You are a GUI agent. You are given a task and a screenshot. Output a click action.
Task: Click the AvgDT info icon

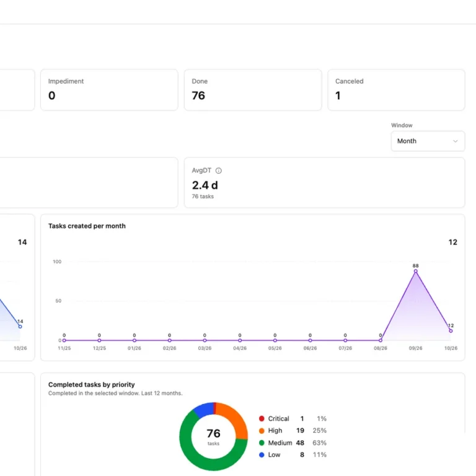coord(219,170)
